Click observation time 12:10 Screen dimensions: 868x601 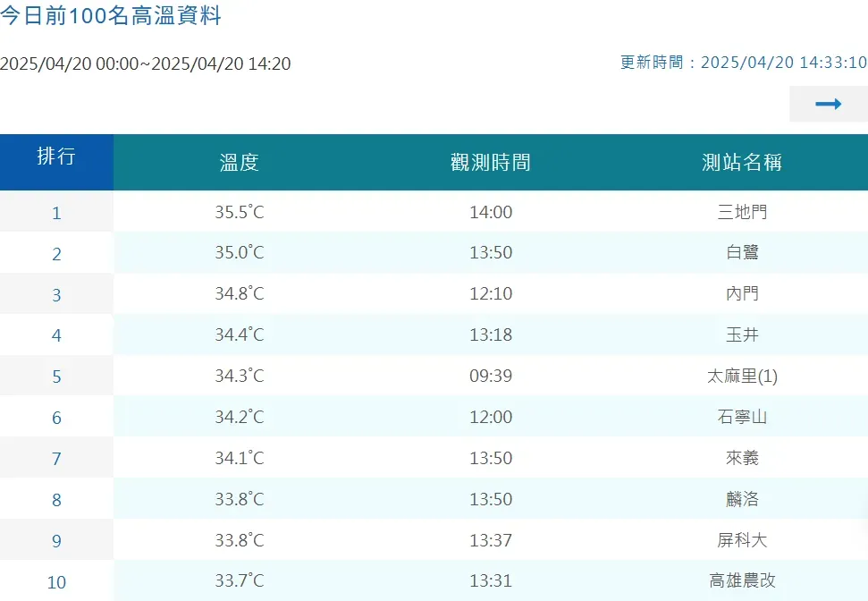coord(491,293)
